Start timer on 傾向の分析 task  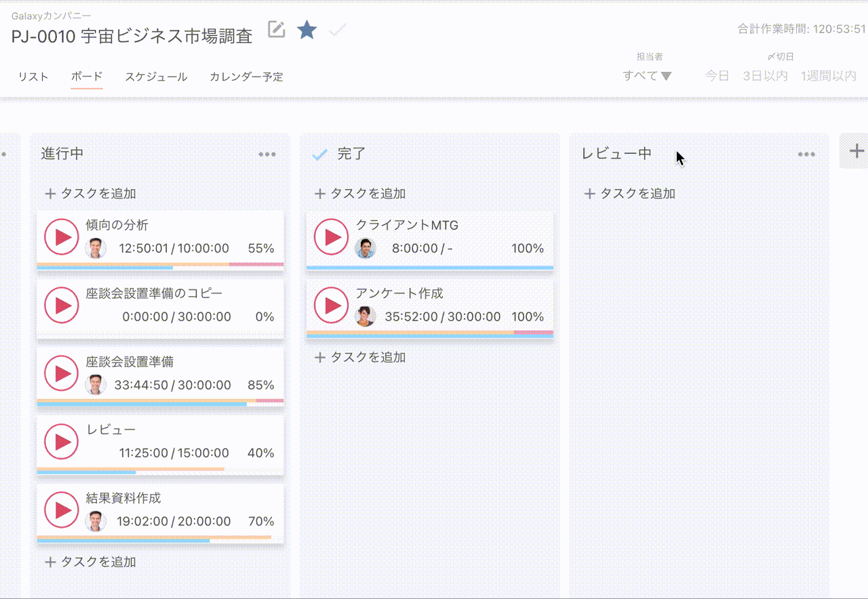tap(62, 237)
